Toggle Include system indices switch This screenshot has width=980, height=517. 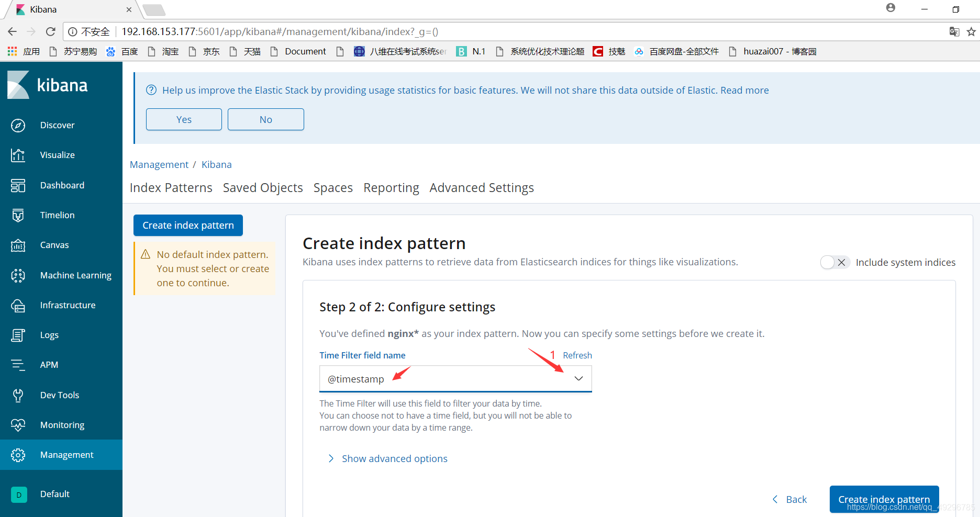pos(834,262)
